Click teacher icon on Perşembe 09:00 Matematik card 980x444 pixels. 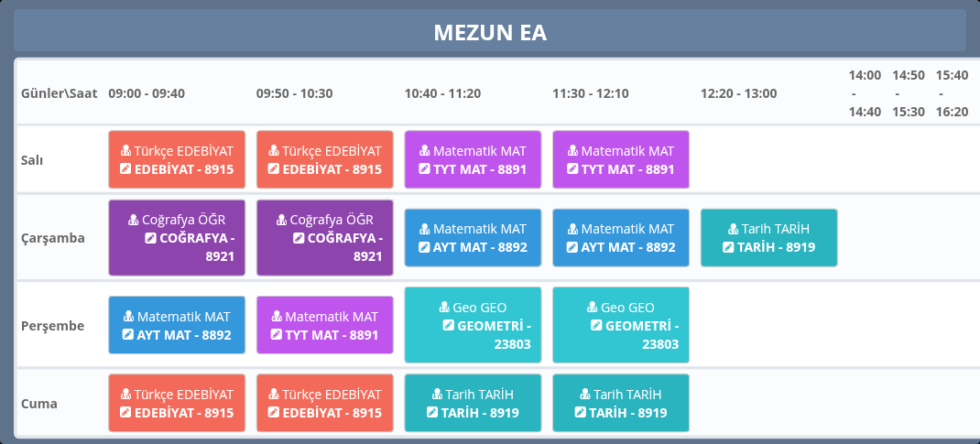(129, 317)
